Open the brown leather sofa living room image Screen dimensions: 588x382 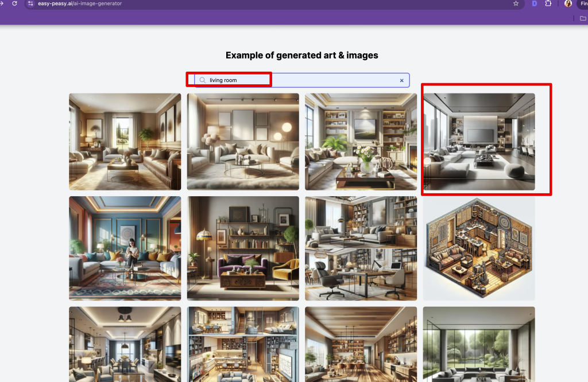point(125,142)
